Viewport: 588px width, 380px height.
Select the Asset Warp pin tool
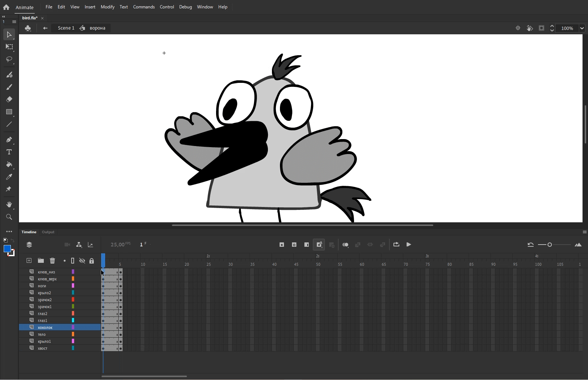point(9,189)
